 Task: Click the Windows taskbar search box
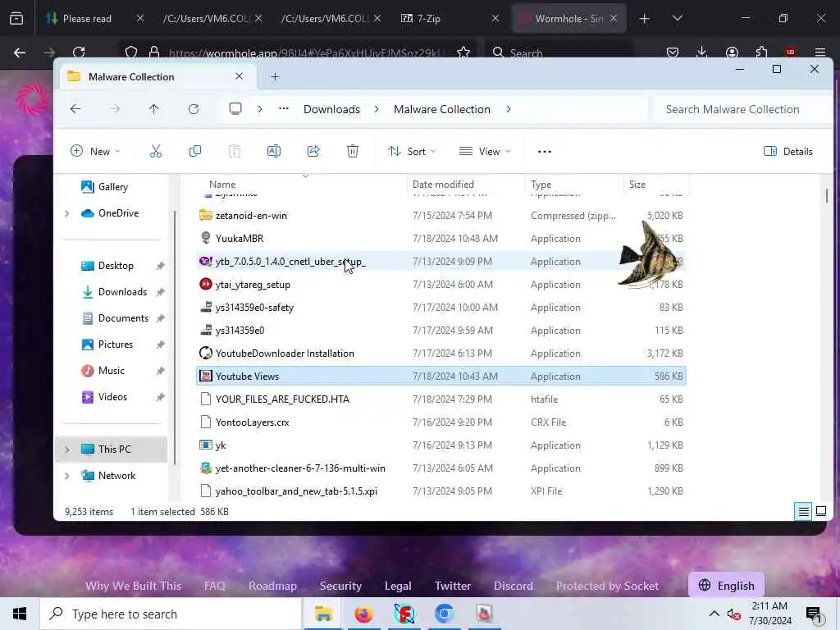(x=171, y=614)
